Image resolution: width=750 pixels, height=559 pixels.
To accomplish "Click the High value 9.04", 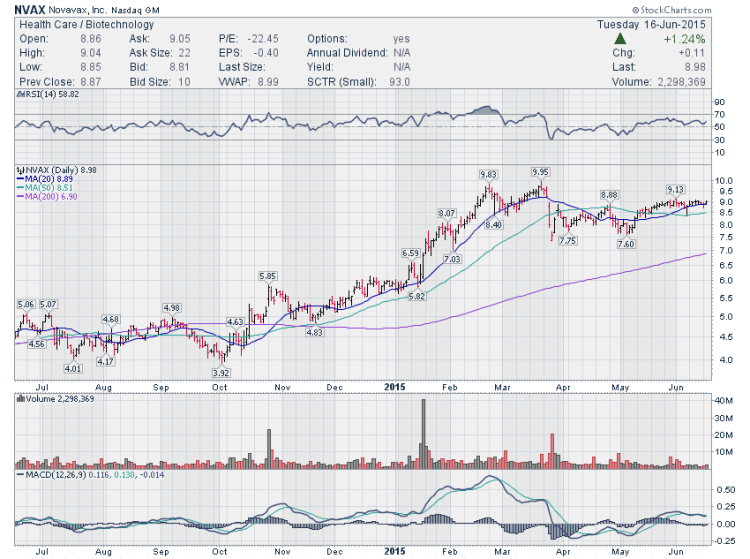I will click(x=90, y=53).
